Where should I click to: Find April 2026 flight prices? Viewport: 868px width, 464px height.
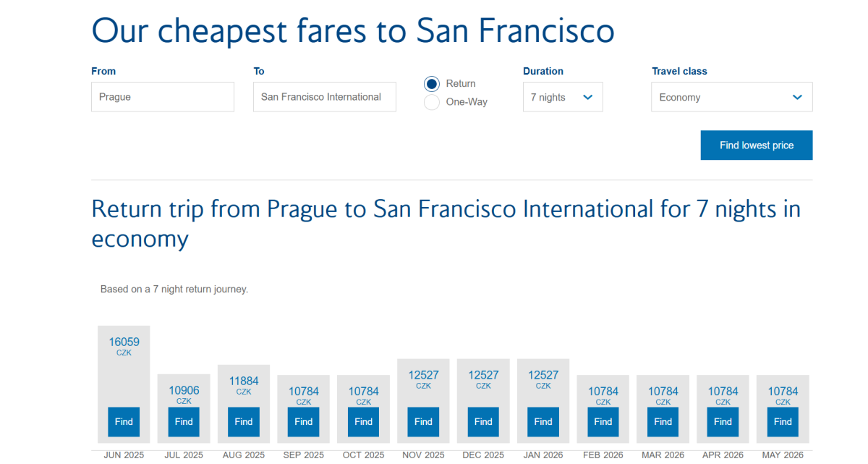pos(723,422)
